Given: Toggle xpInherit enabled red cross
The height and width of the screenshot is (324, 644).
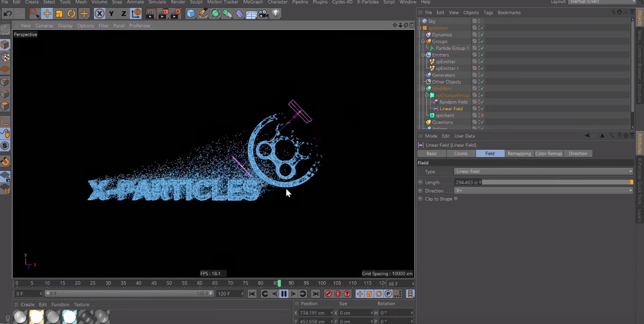Looking at the screenshot, I should (482, 115).
